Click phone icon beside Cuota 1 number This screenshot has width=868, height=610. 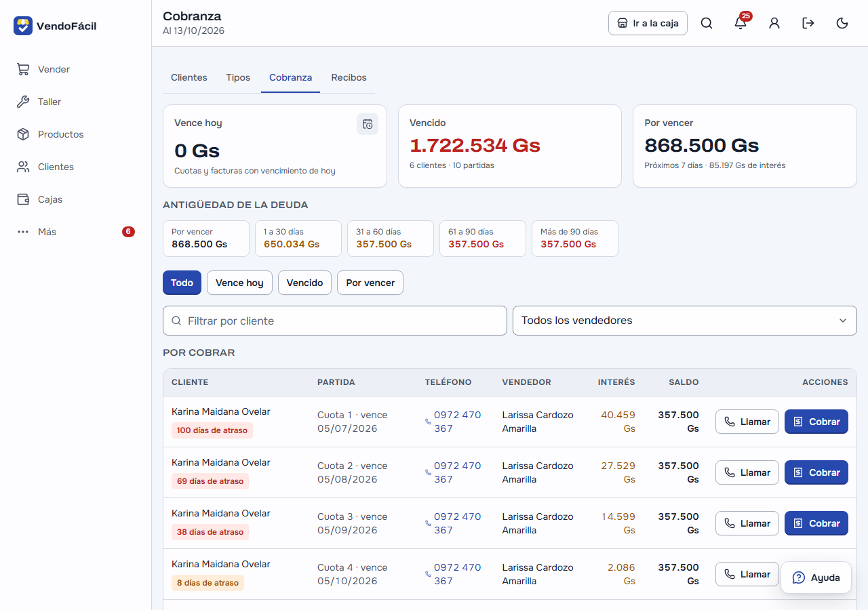point(428,422)
